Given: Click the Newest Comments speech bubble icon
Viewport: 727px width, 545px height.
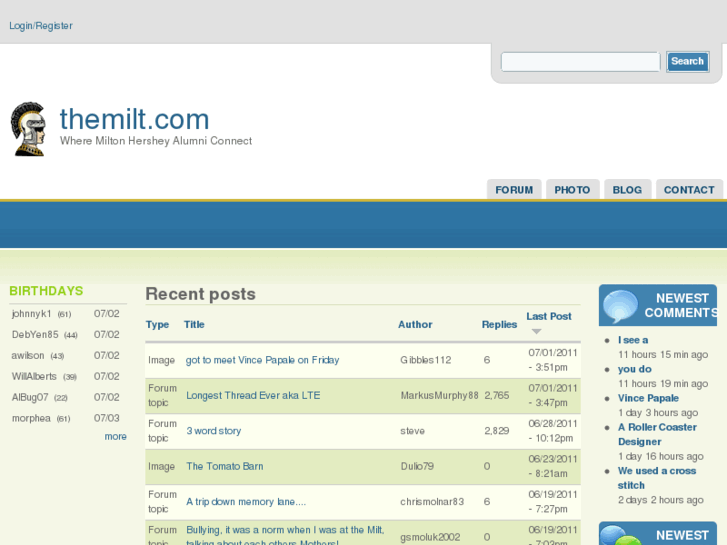Looking at the screenshot, I should click(x=620, y=306).
